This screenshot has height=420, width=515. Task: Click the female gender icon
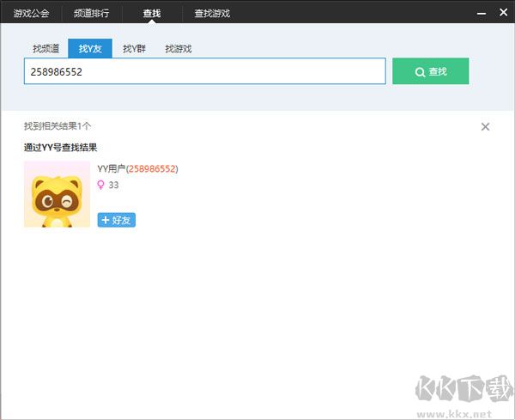pyautogui.click(x=100, y=185)
